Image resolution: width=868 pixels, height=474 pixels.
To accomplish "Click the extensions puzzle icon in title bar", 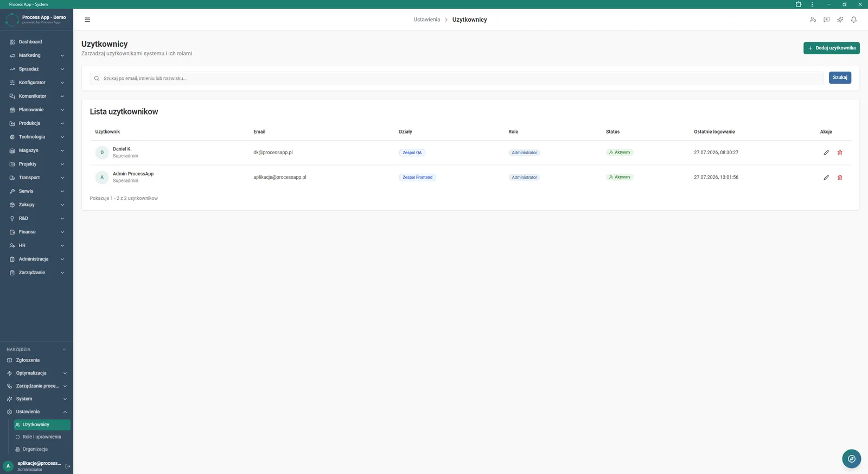I will point(799,4).
